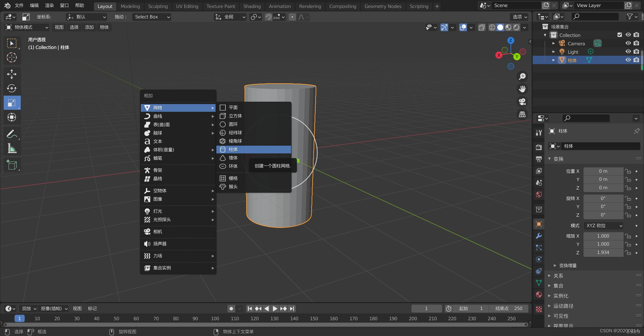Click the zoom magnifier viewport icon

(522, 77)
